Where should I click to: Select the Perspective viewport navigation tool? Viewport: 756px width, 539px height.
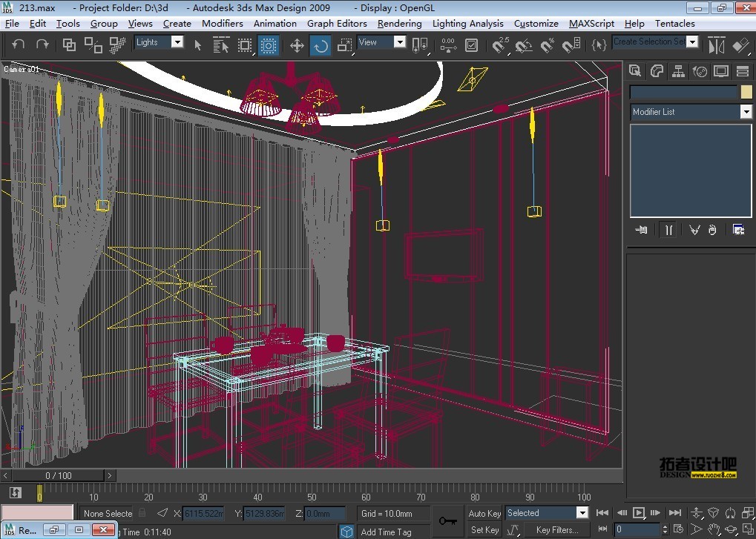(714, 513)
